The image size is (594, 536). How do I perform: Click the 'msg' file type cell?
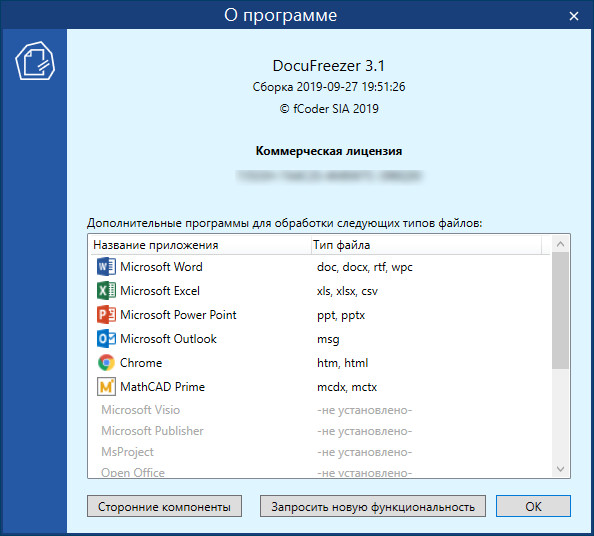328,339
